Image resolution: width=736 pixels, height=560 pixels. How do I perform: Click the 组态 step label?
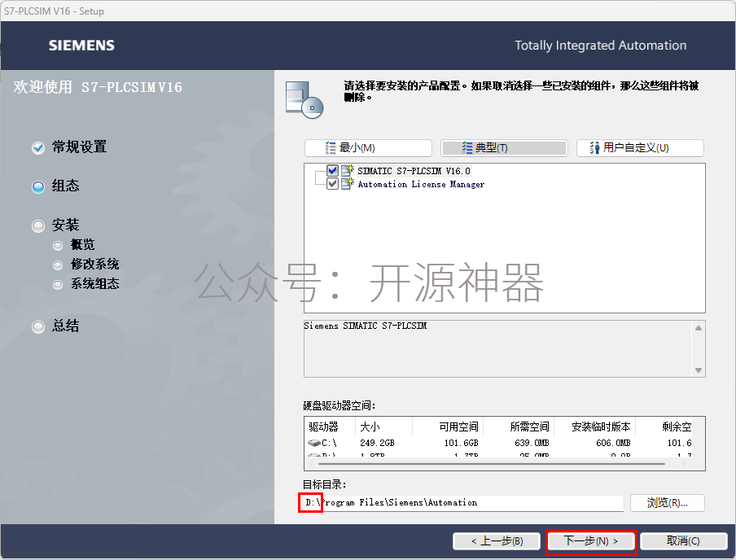click(x=66, y=186)
